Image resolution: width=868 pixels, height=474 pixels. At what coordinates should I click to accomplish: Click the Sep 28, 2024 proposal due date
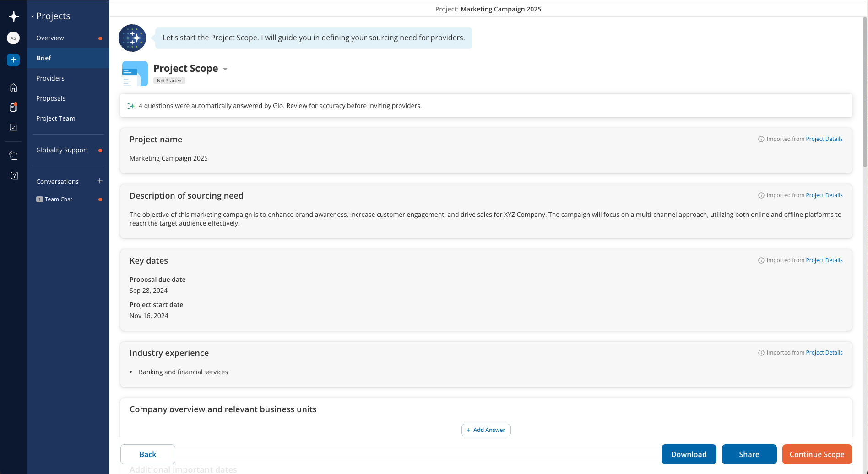pyautogui.click(x=148, y=291)
